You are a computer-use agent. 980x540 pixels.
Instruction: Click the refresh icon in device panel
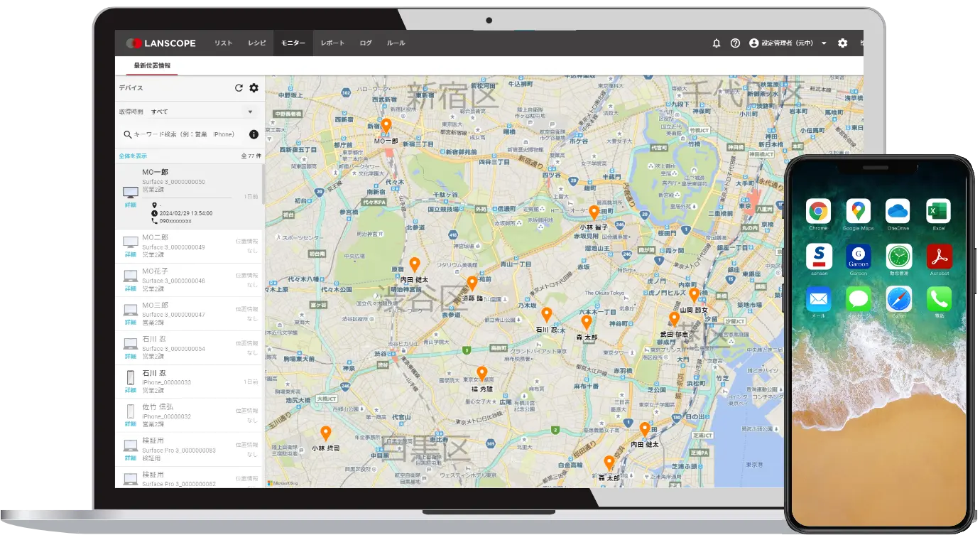pyautogui.click(x=239, y=88)
